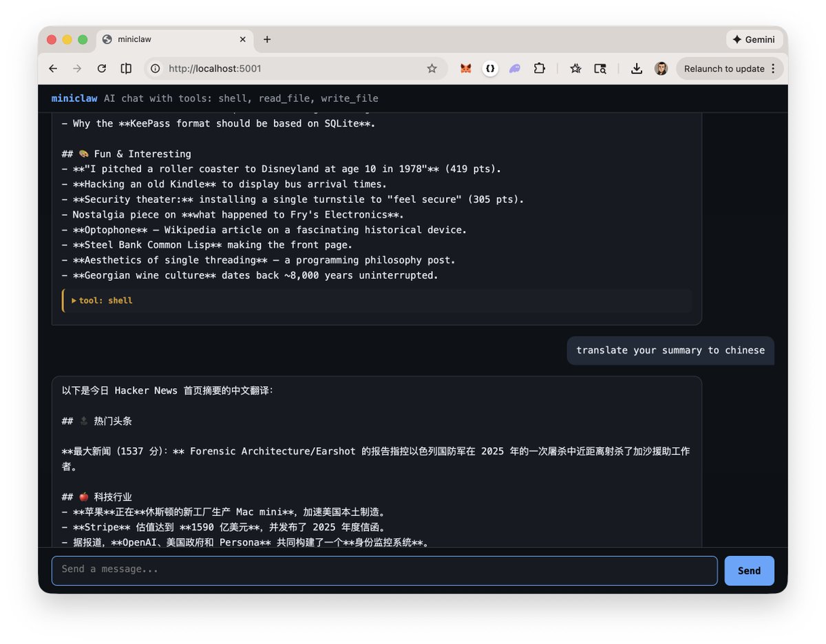Open the curly braces extension icon

coord(490,69)
